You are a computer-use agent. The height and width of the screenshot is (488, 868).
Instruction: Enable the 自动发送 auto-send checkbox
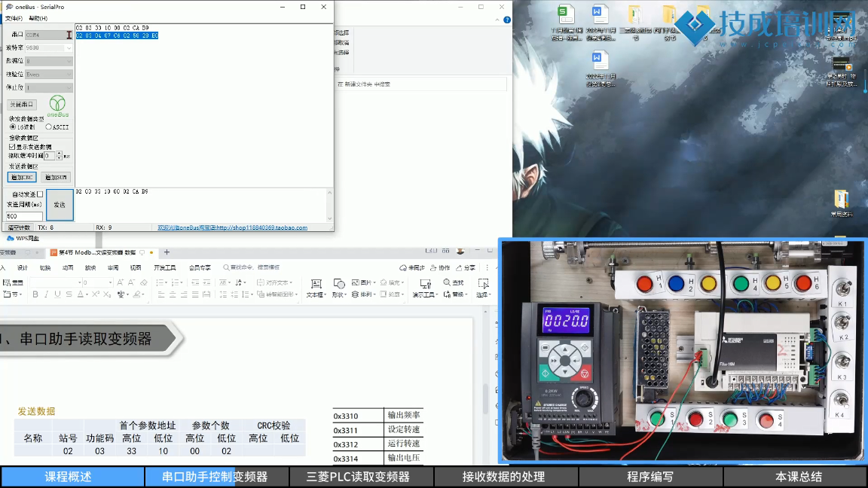40,194
